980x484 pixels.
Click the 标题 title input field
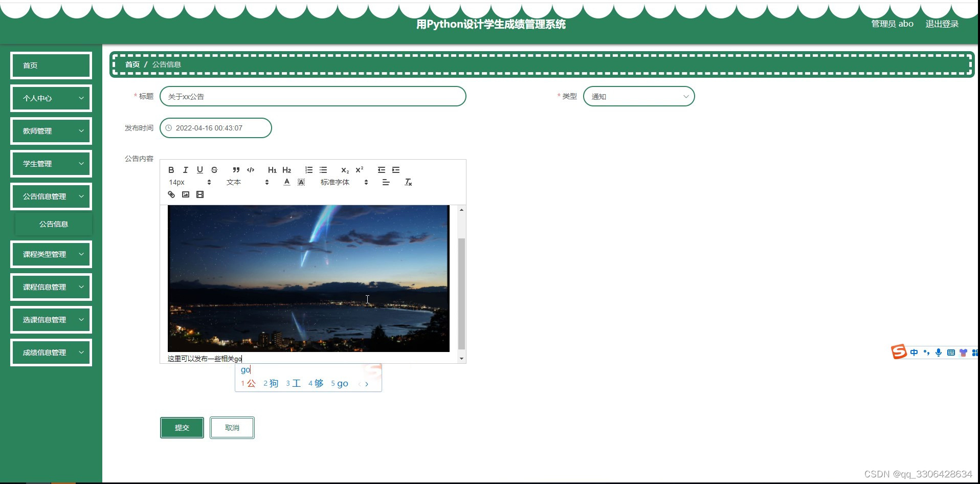[x=313, y=96]
